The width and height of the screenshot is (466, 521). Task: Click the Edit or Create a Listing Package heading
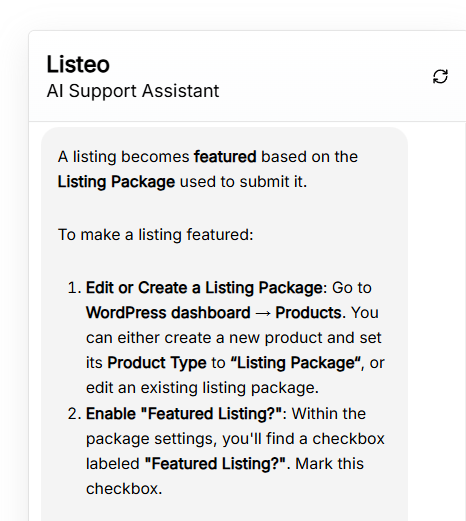(x=204, y=287)
